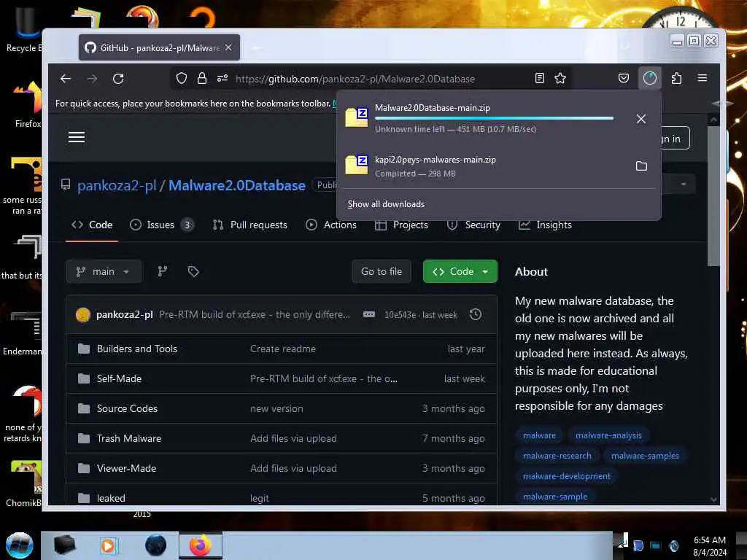Open the dark globe taskbar icon
Screen dimensions: 747x560
tap(155, 545)
